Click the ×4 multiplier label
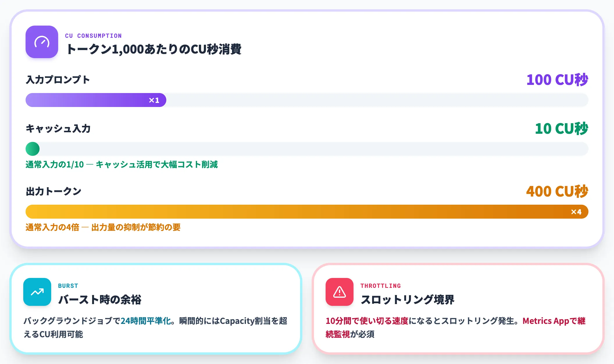This screenshot has height=364, width=614. click(576, 212)
